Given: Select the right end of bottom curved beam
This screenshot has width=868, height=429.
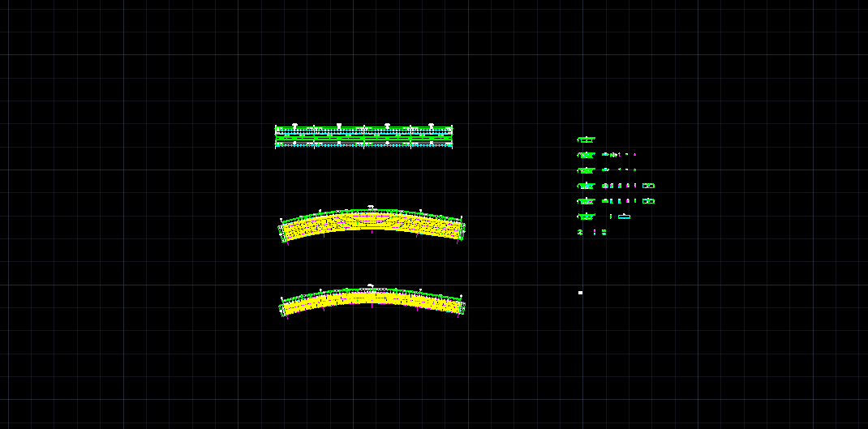Looking at the screenshot, I should pyautogui.click(x=462, y=307).
